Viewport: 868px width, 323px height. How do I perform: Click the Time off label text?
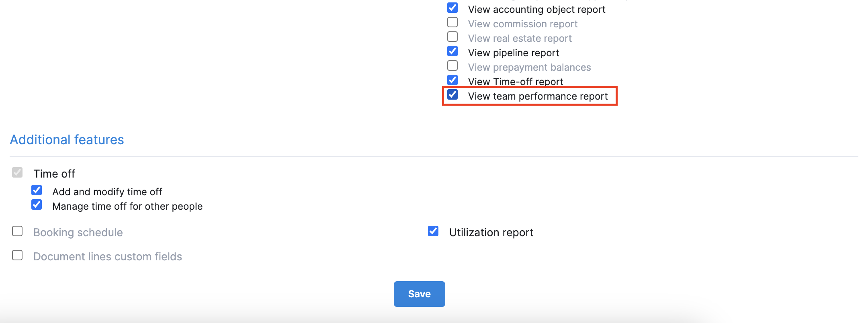[x=54, y=174]
